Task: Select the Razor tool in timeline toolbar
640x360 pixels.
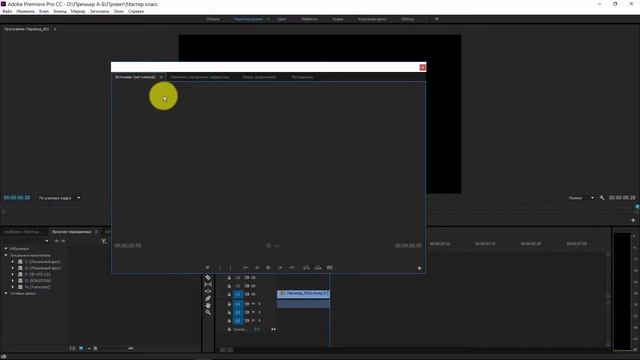Action: pos(208,278)
